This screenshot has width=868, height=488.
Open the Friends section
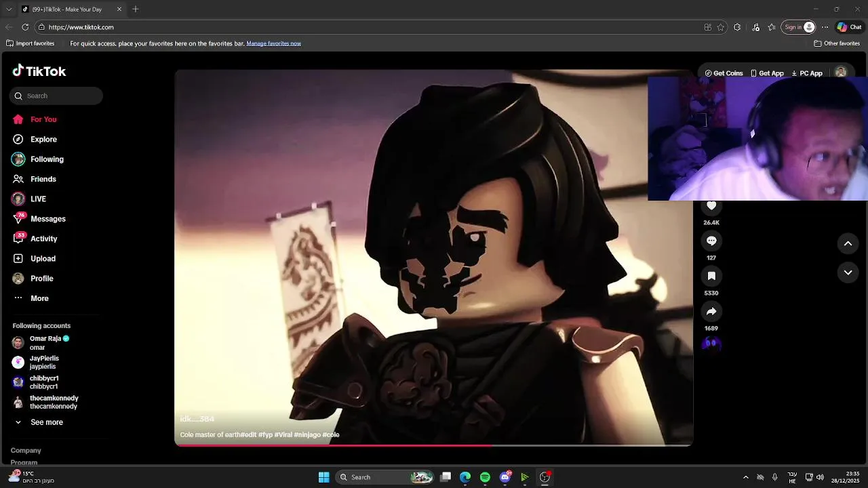tap(35, 179)
